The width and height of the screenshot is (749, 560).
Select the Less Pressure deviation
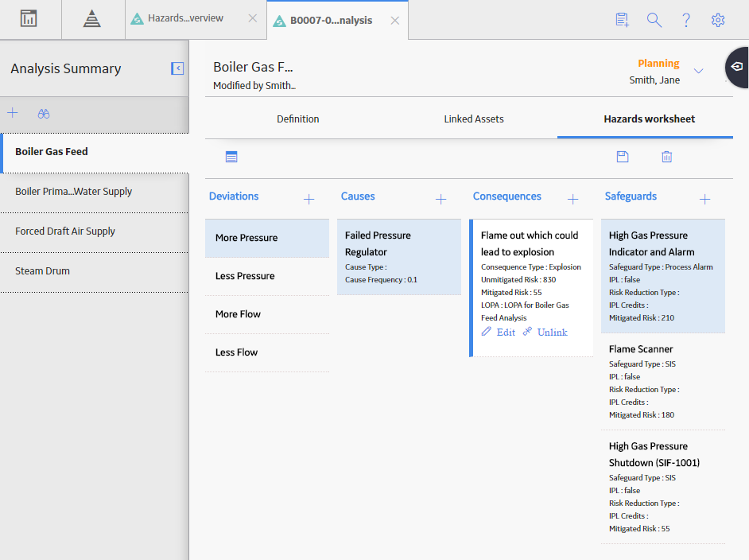pyautogui.click(x=267, y=276)
